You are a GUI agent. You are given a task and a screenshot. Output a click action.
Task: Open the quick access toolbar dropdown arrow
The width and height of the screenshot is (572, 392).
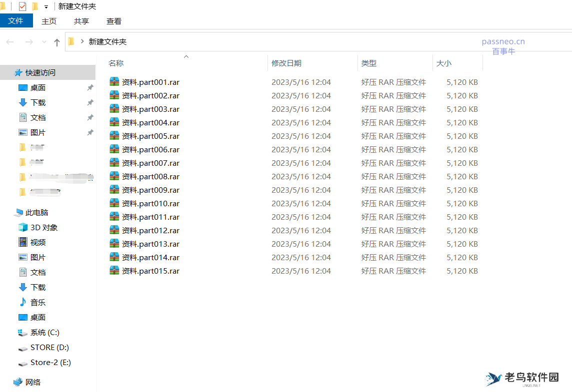[46, 7]
